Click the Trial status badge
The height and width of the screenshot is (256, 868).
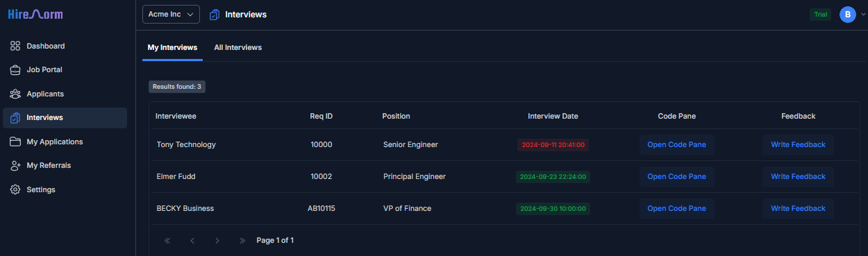[820, 15]
